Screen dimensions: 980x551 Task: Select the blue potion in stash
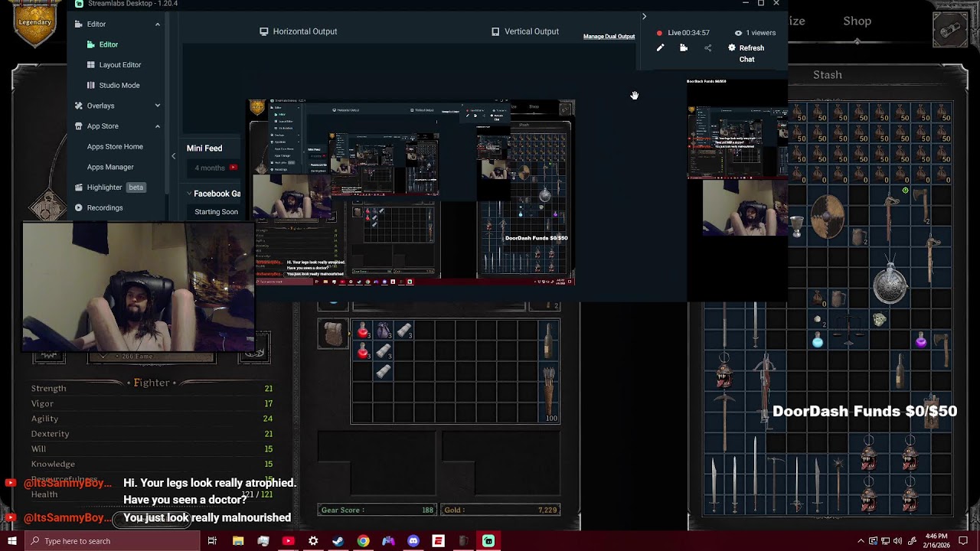(x=818, y=341)
